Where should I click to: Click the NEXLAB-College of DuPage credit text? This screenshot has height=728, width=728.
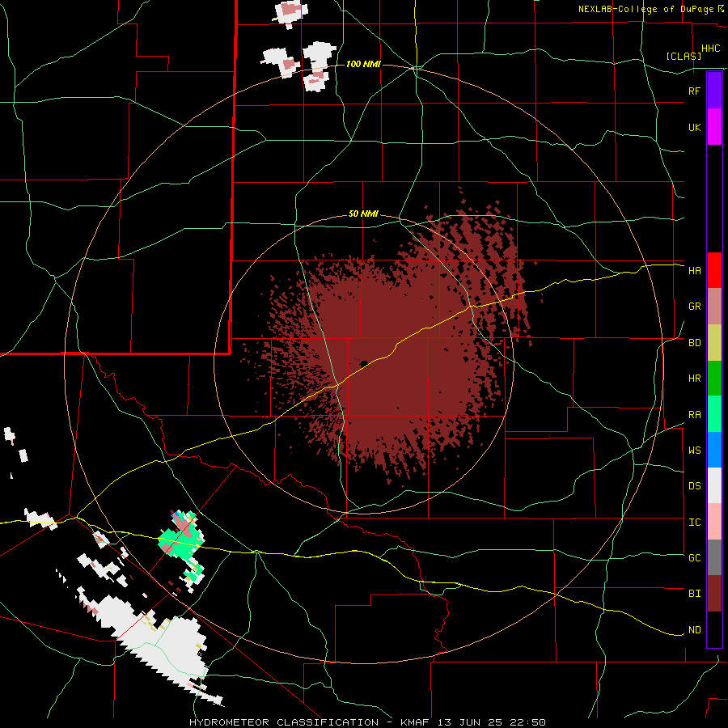click(x=645, y=9)
